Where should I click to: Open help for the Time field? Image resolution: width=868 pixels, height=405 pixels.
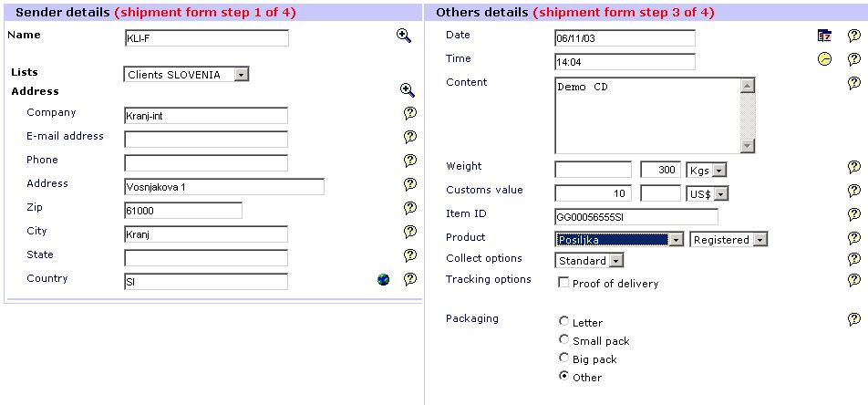(854, 59)
